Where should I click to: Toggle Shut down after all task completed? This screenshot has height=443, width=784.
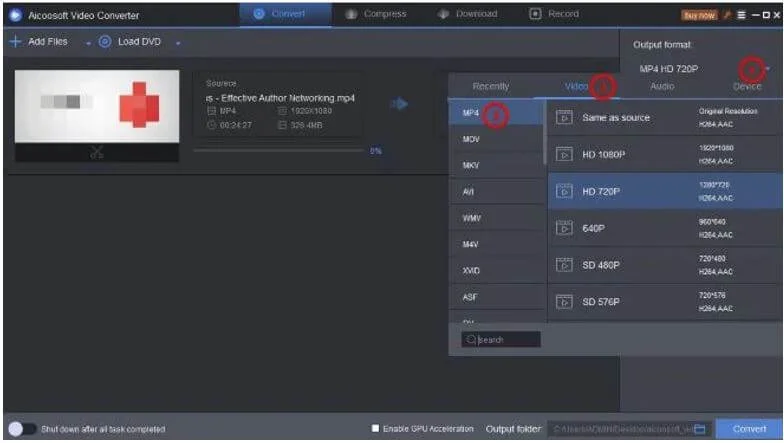[x=22, y=429]
